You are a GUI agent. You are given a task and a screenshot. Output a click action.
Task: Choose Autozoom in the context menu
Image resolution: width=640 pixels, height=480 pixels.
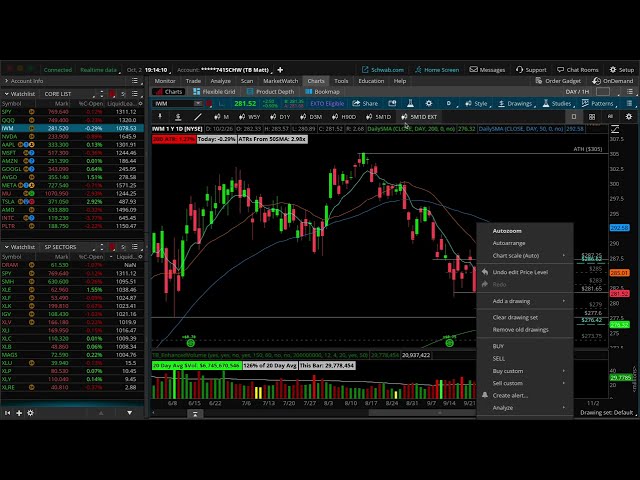tap(525, 231)
